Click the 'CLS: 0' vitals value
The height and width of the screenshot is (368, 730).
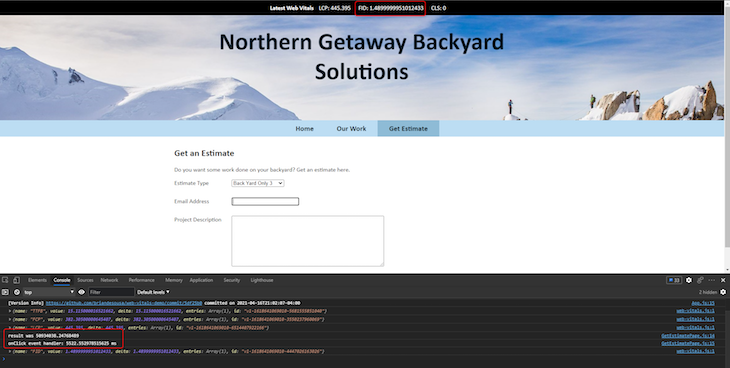click(439, 8)
